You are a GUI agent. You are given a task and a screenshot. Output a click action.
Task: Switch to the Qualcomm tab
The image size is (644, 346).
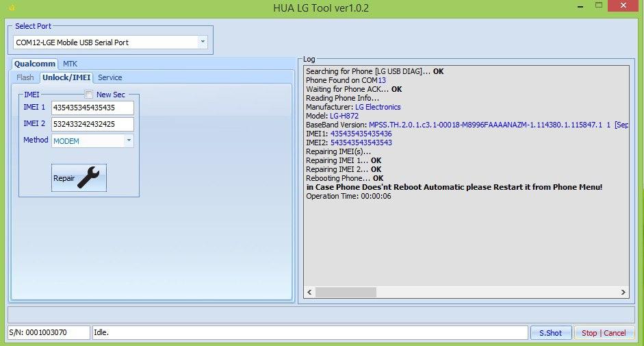(34, 64)
